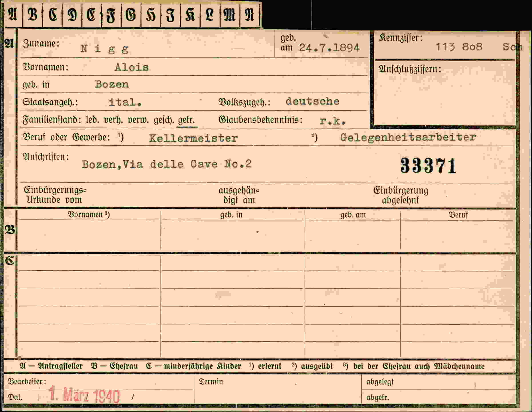Click the 'Glaubensbekenntnis:' label

click(x=260, y=120)
